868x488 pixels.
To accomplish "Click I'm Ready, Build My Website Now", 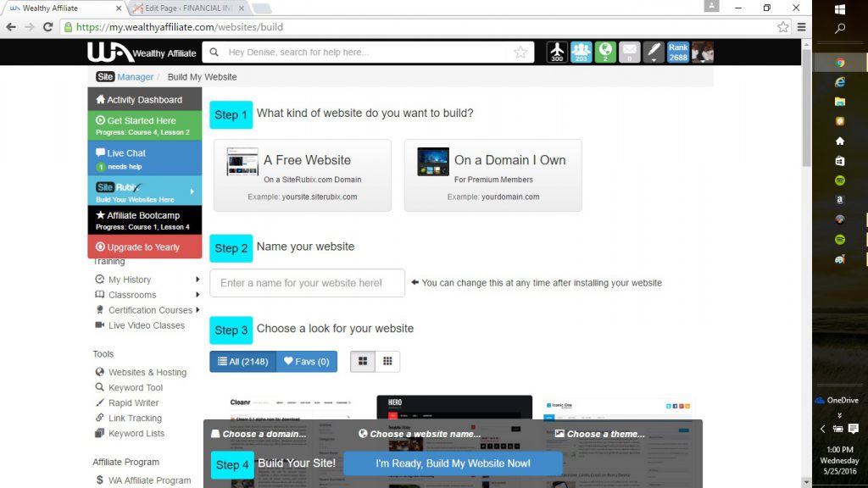I will [x=453, y=463].
